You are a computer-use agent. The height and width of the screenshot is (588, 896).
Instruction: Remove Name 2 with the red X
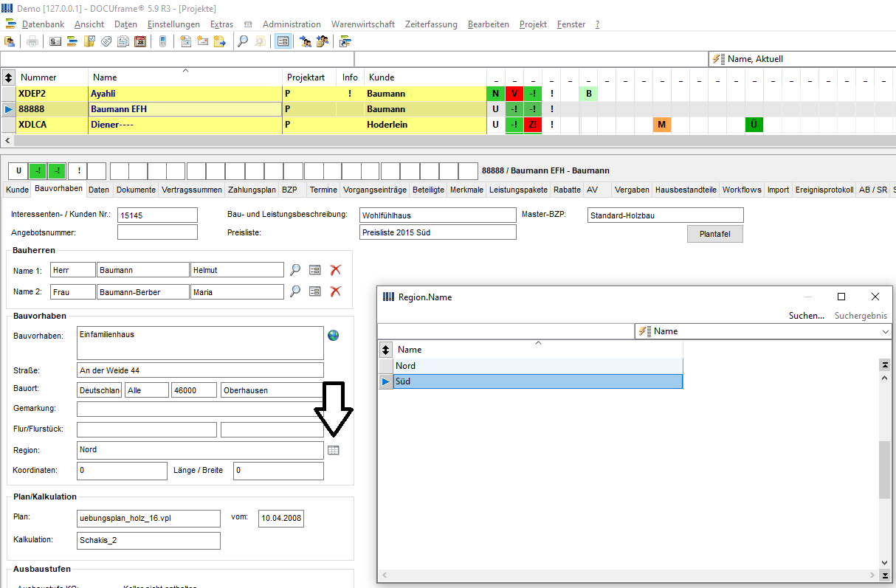(336, 291)
